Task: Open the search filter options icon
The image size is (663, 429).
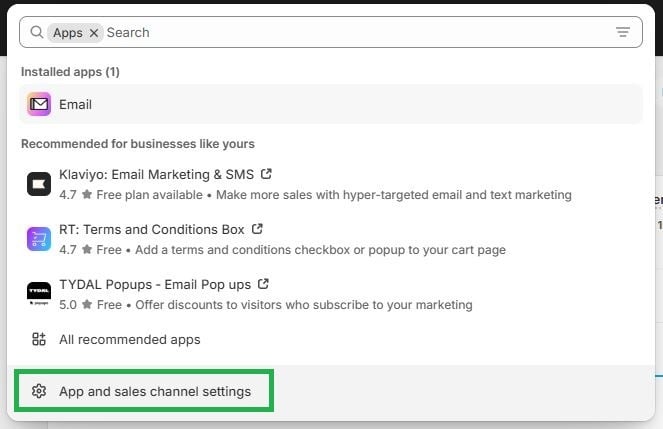Action: [622, 32]
